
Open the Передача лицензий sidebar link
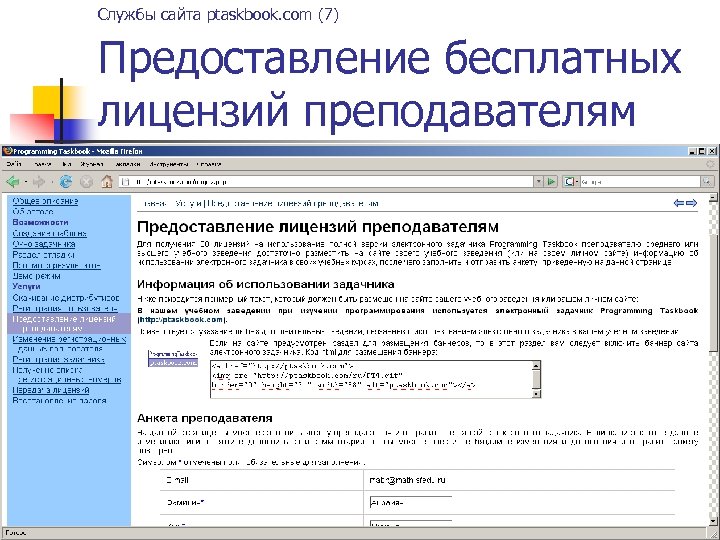pyautogui.click(x=51, y=390)
